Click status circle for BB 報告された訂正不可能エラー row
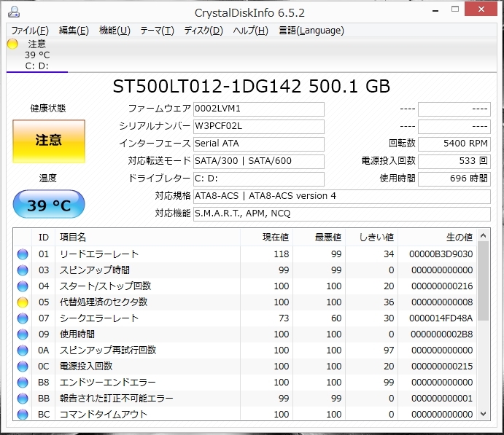This screenshot has width=504, height=435. (23, 398)
